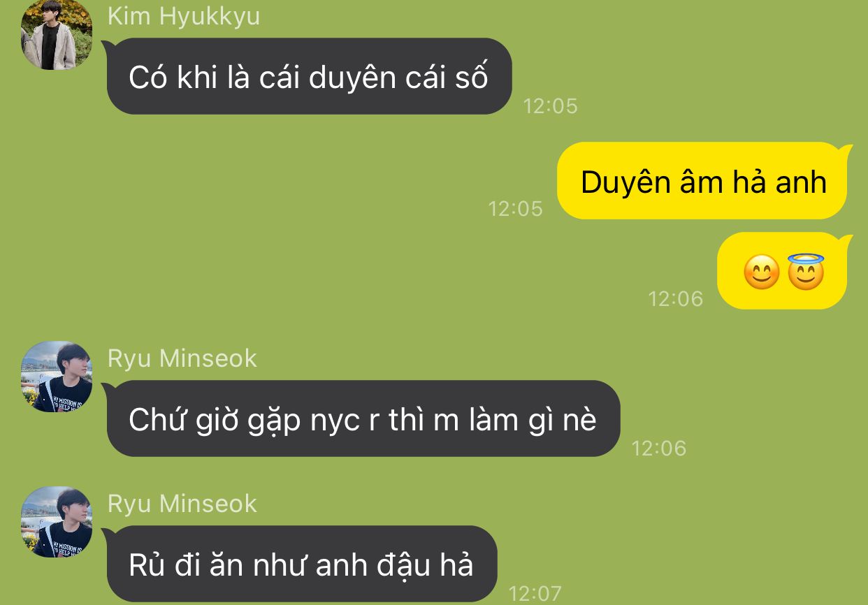Screen dimensions: 868x605
Task: Click the 12:06 timestamp after Ryu Minseok's question
Action: [659, 448]
